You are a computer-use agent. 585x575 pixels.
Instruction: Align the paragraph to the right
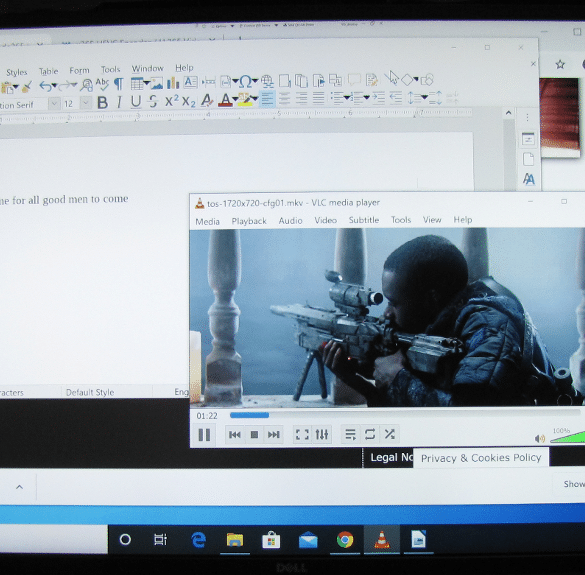[301, 98]
